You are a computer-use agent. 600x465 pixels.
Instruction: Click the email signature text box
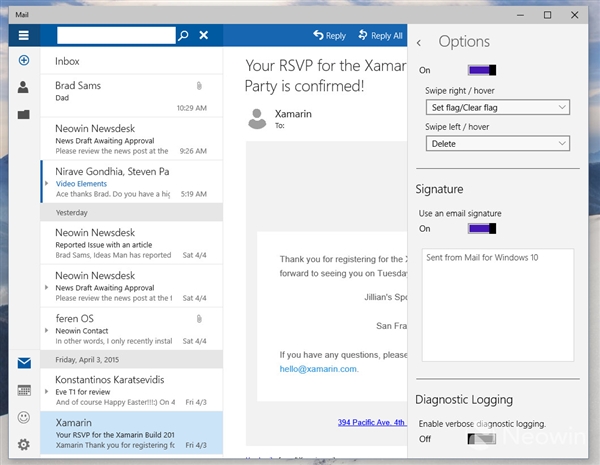point(497,305)
